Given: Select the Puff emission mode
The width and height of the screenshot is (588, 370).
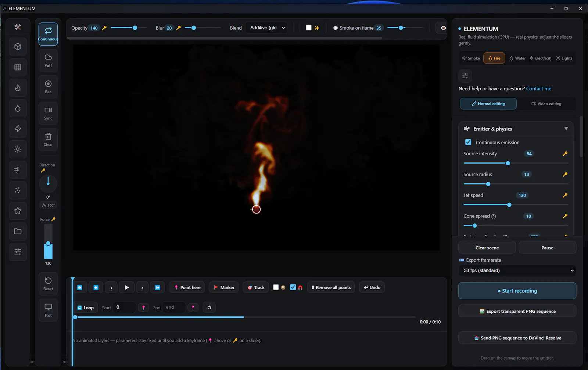Looking at the screenshot, I should point(48,61).
